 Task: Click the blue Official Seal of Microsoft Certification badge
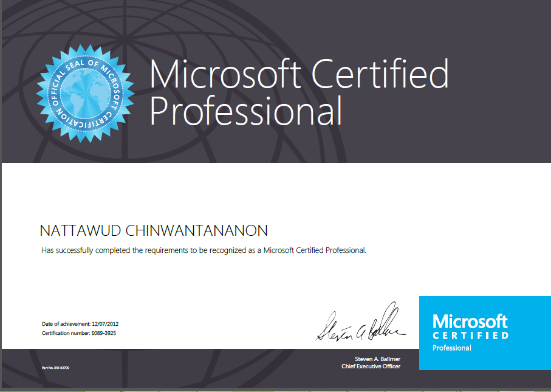(86, 93)
